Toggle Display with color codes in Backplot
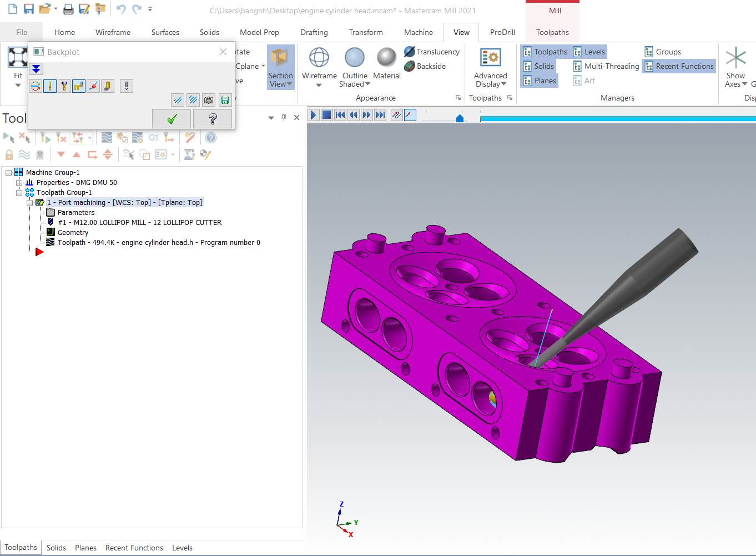This screenshot has height=556, width=756. [36, 86]
